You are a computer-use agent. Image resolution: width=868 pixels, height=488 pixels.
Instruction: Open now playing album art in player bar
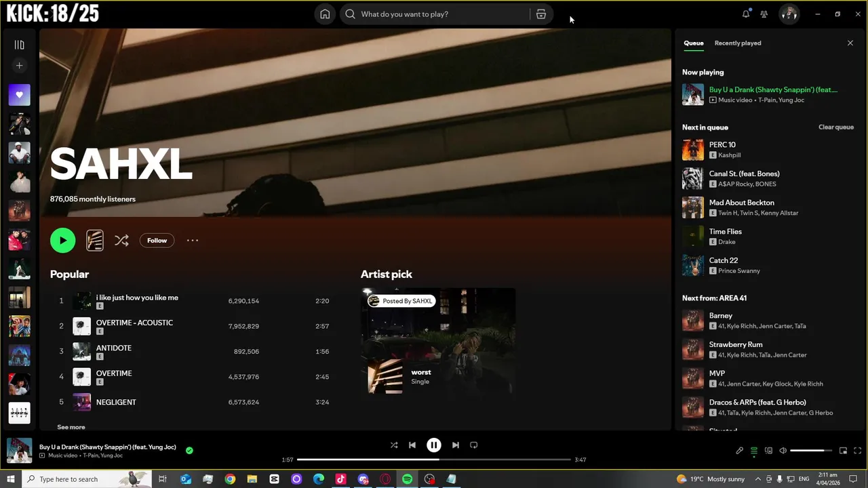point(19,451)
